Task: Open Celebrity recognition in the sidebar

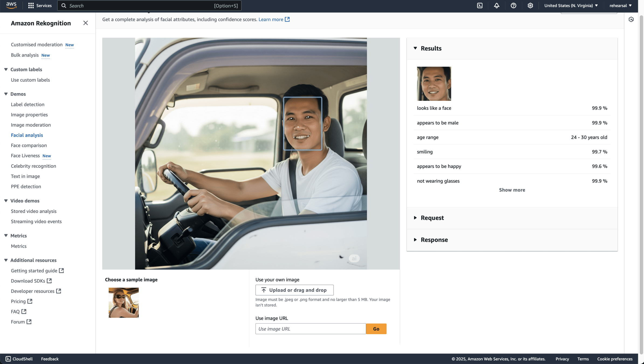Action: tap(33, 166)
